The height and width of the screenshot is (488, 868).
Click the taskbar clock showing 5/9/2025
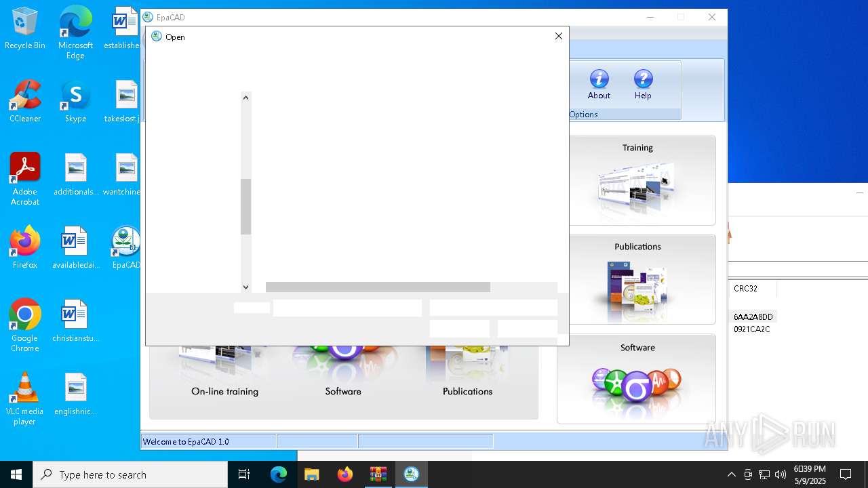[x=810, y=474]
